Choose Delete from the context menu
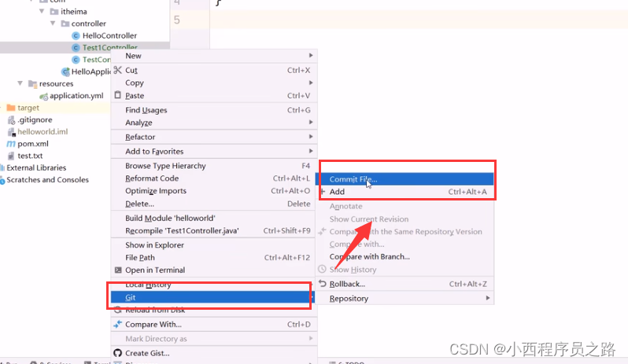This screenshot has width=628, height=364. (214, 204)
